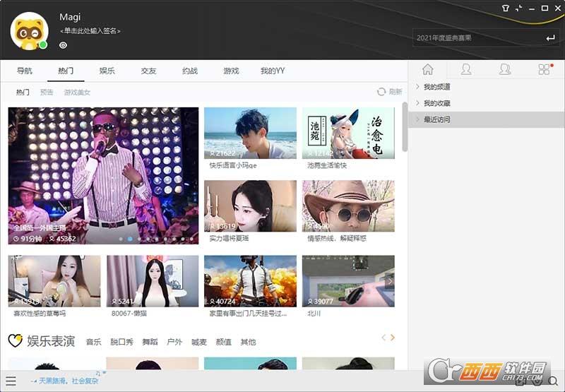
Task: Click the 刷新 refresh button
Action: coord(390,92)
